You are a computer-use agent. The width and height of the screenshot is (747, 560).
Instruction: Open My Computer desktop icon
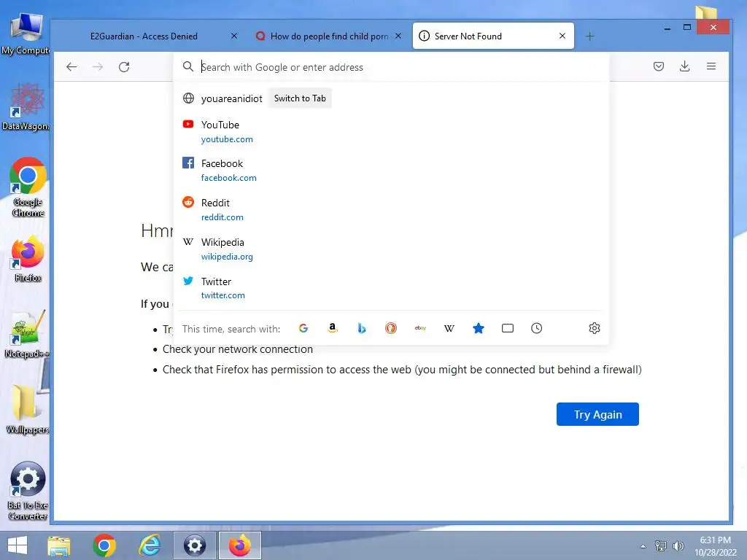(26, 34)
